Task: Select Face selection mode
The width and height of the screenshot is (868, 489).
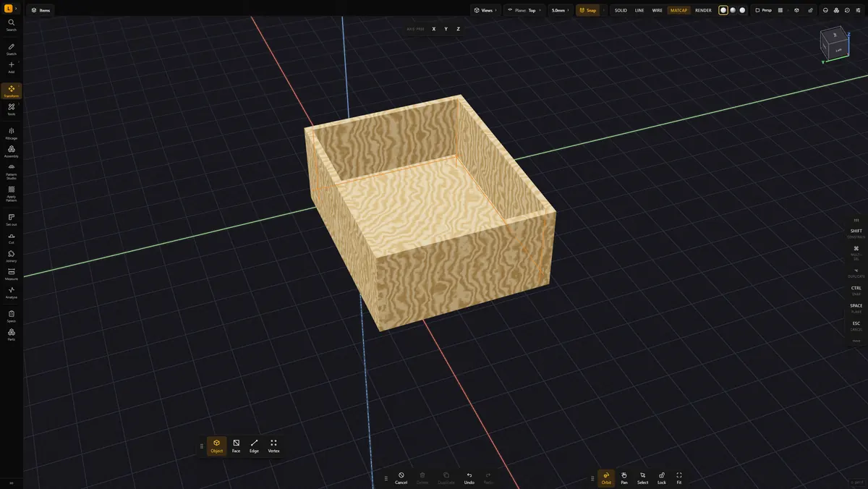Action: [x=236, y=446]
